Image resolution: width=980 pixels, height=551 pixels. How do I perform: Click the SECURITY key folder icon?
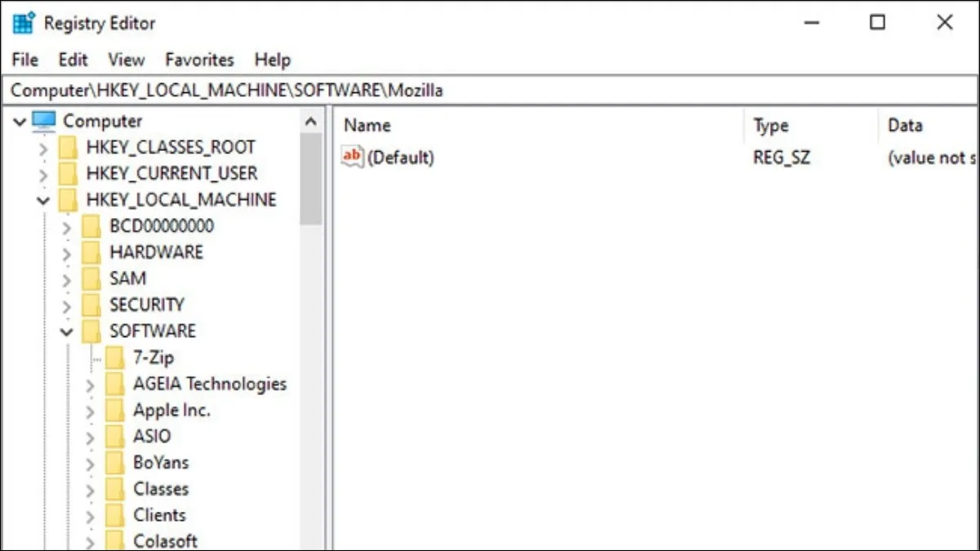(x=92, y=304)
